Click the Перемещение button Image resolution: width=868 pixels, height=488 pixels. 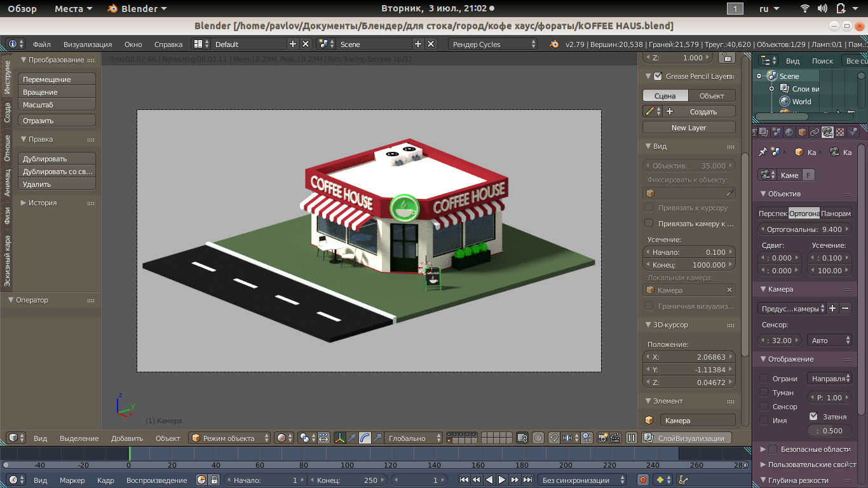pyautogui.click(x=57, y=79)
